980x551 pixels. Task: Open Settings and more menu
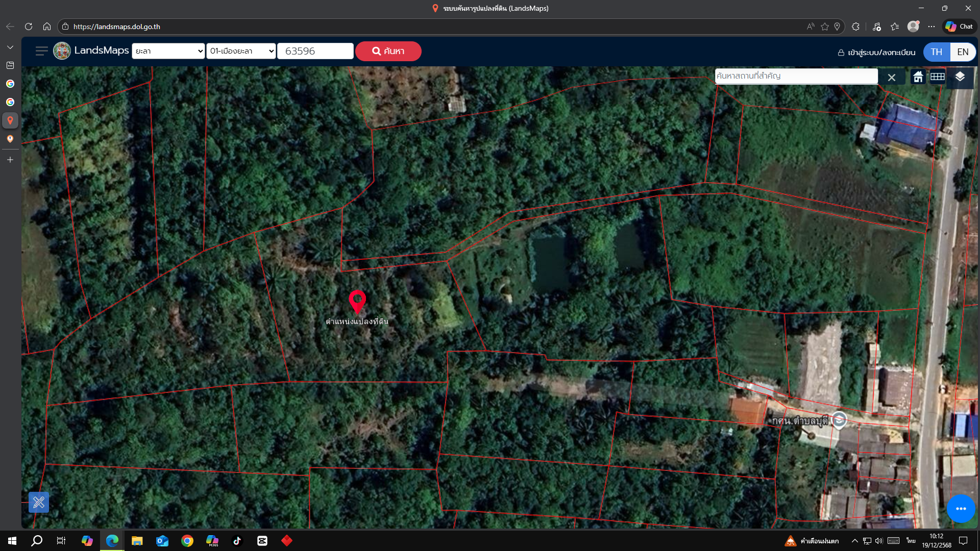pos(932,27)
